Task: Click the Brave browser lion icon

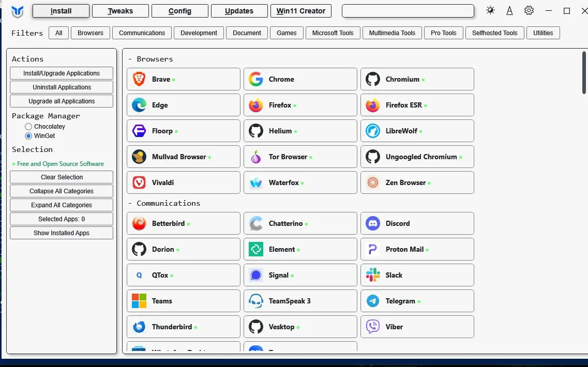Action: 139,79
